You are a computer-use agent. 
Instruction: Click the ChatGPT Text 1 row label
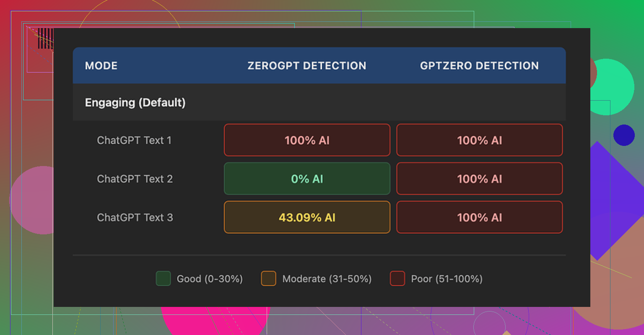[x=134, y=140]
